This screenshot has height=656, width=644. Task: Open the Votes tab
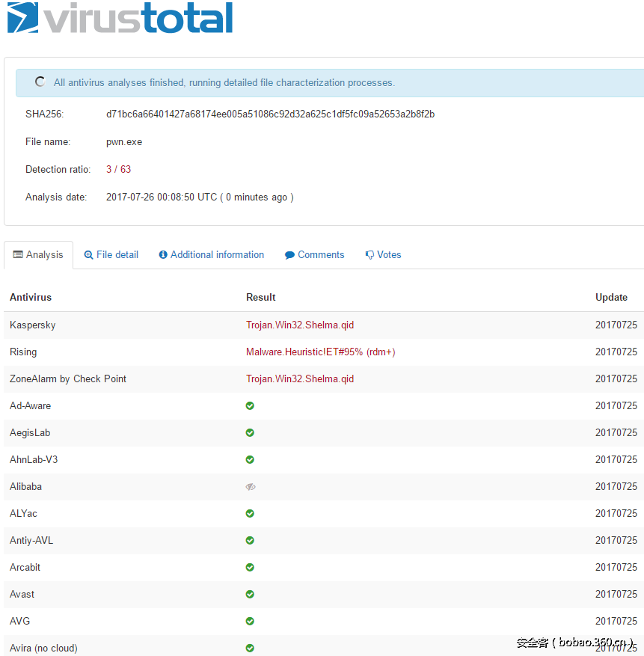[x=383, y=255]
